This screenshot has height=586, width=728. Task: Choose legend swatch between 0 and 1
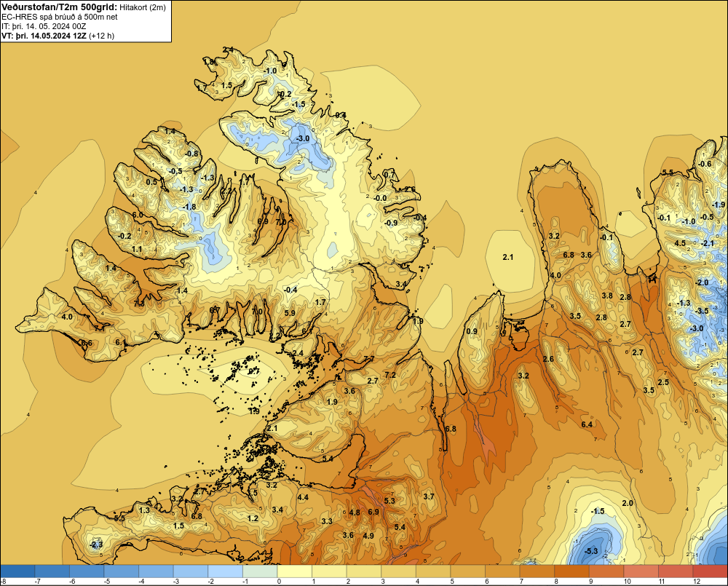tap(294, 571)
